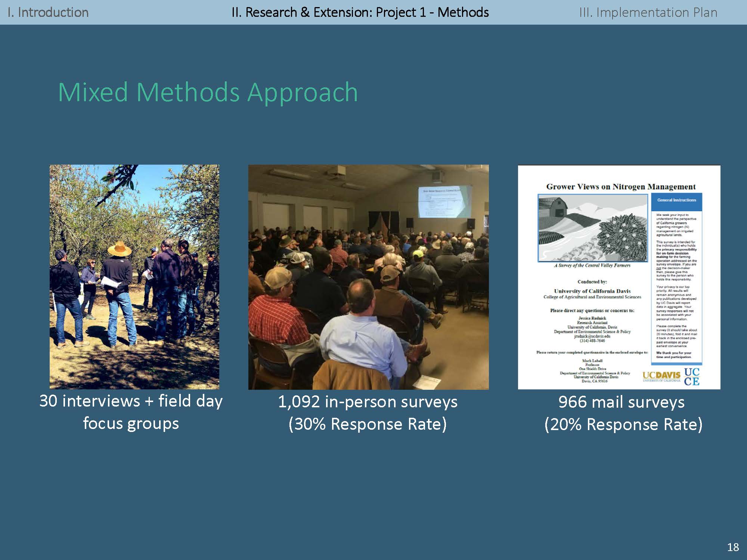The image size is (747, 560).
Task: Click the slide number 18
Action: point(733,547)
